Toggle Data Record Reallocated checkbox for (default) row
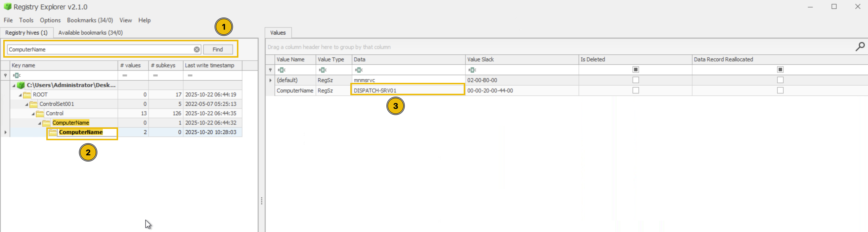 pyautogui.click(x=780, y=80)
